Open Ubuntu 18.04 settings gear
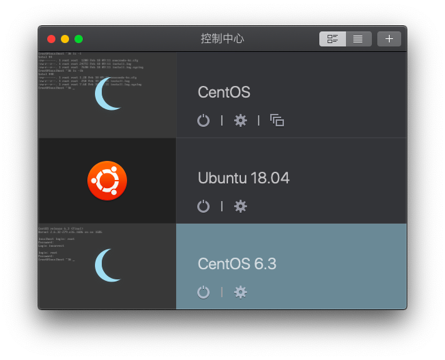 point(240,206)
